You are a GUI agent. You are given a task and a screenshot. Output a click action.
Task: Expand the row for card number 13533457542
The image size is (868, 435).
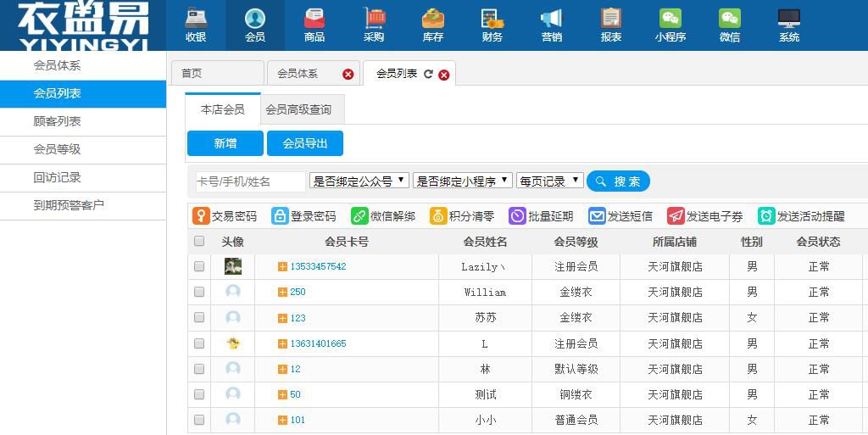click(282, 266)
